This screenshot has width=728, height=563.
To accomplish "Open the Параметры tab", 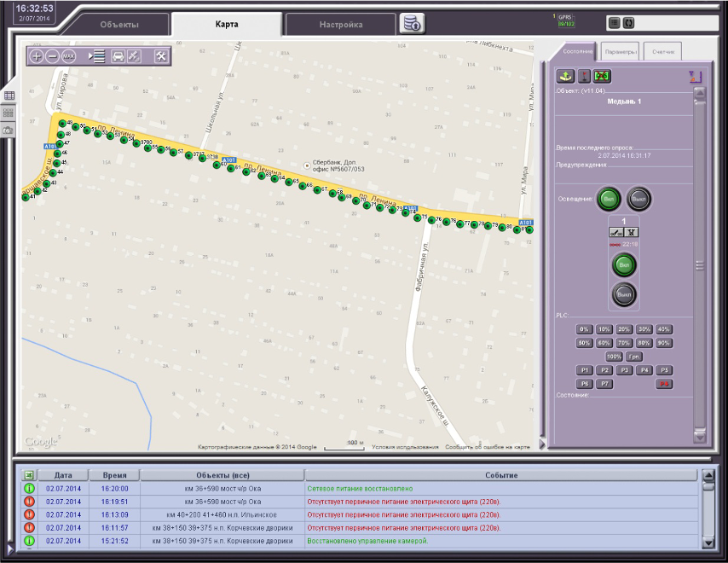I will click(x=620, y=52).
